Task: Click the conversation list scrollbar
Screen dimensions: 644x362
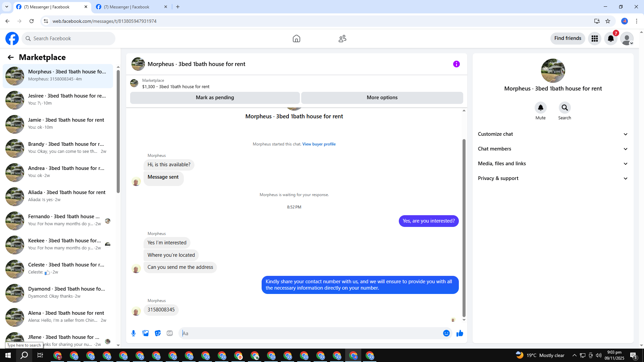Action: [118, 131]
